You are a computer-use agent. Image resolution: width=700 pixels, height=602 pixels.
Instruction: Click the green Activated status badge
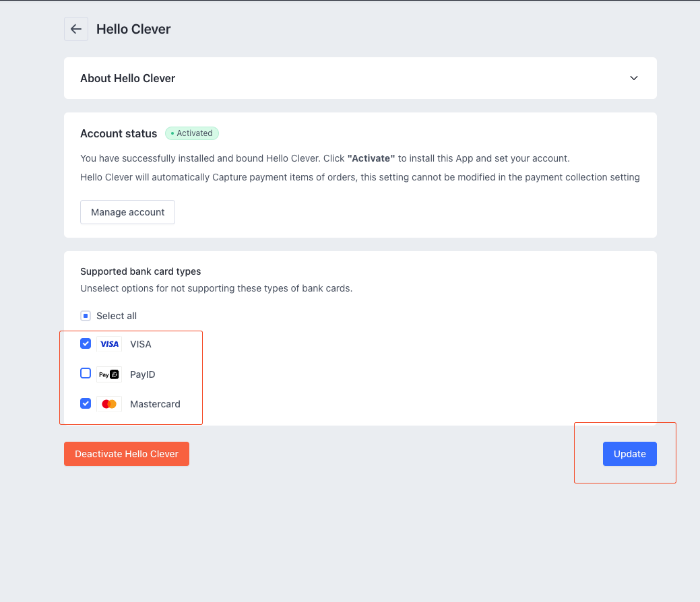[x=192, y=133]
